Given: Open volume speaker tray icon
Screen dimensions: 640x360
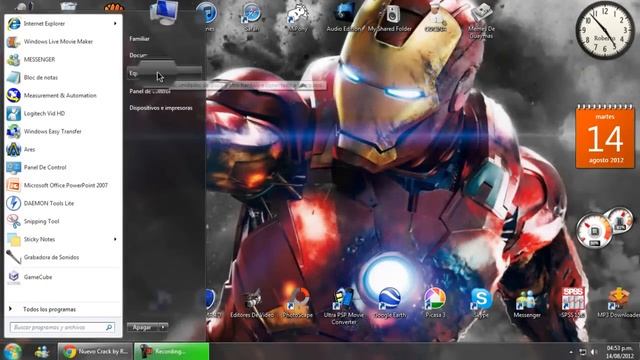Looking at the screenshot, I should [594, 352].
